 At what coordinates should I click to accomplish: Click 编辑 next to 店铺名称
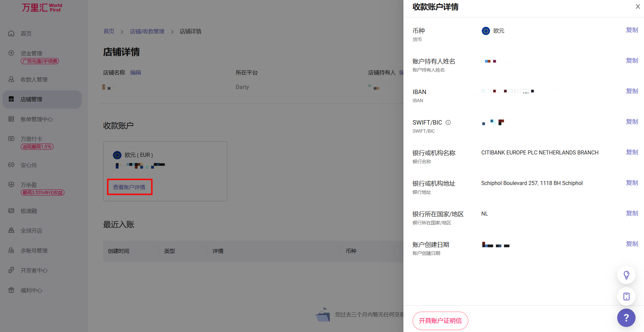click(135, 73)
